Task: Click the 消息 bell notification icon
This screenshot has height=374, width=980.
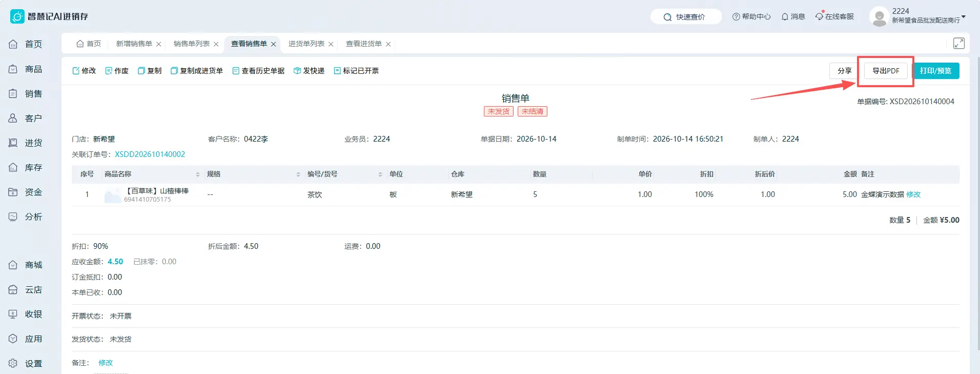Action: tap(785, 17)
